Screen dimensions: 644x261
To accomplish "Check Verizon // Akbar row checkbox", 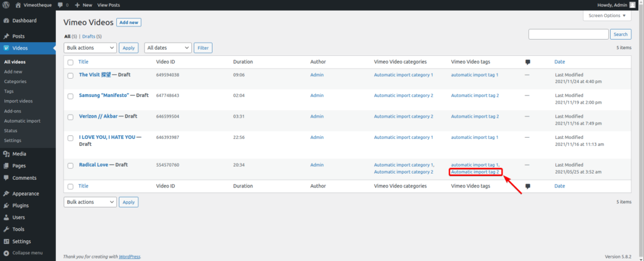I will [70, 117].
